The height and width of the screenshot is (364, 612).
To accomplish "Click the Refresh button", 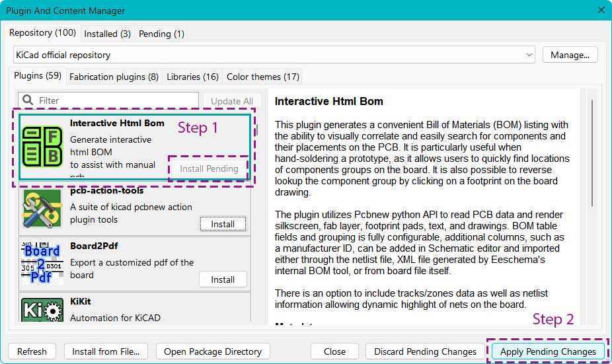I will point(32,351).
